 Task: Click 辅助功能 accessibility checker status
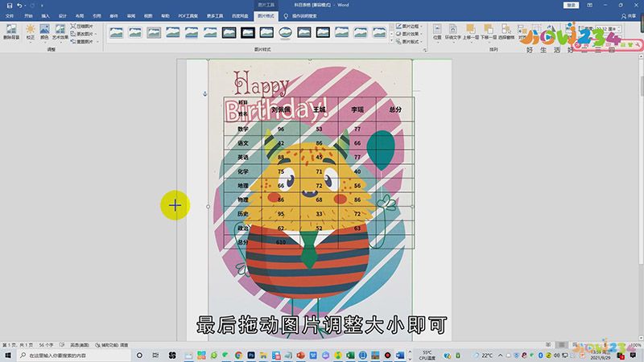click(112, 345)
